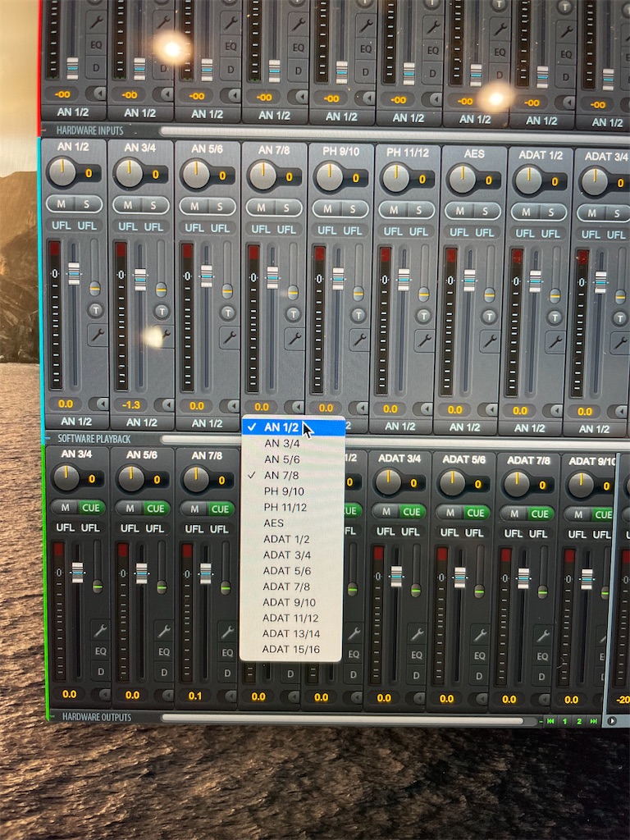Click the Hardware Outputs horizontal scrollbar
Image resolution: width=630 pixels, height=840 pixels.
pyautogui.click(x=343, y=719)
